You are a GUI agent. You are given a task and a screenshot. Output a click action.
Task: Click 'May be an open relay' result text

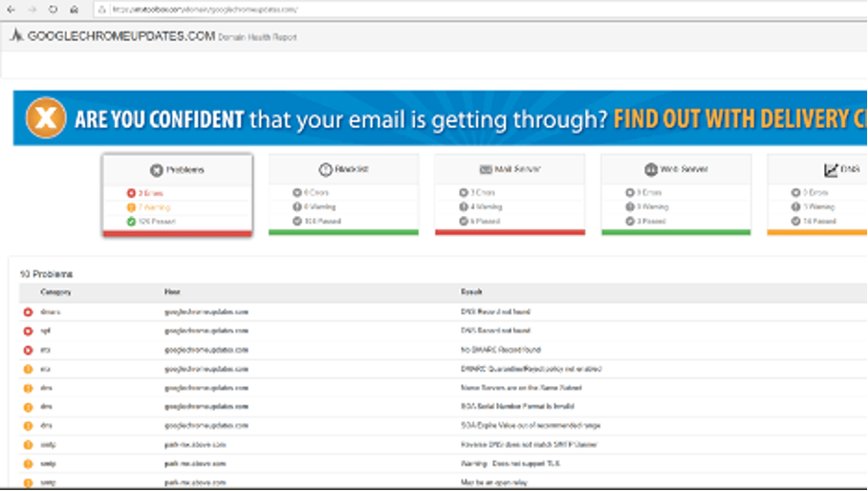tap(494, 482)
